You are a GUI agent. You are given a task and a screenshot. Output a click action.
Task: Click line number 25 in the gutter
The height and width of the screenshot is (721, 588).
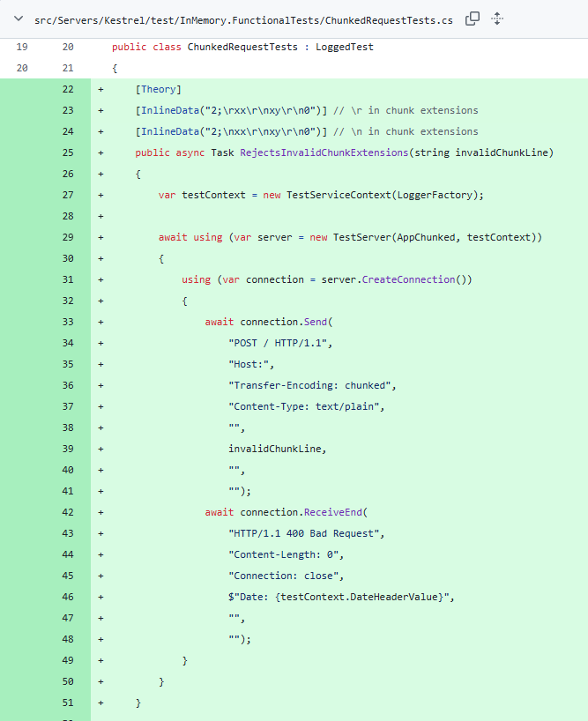[x=68, y=152]
